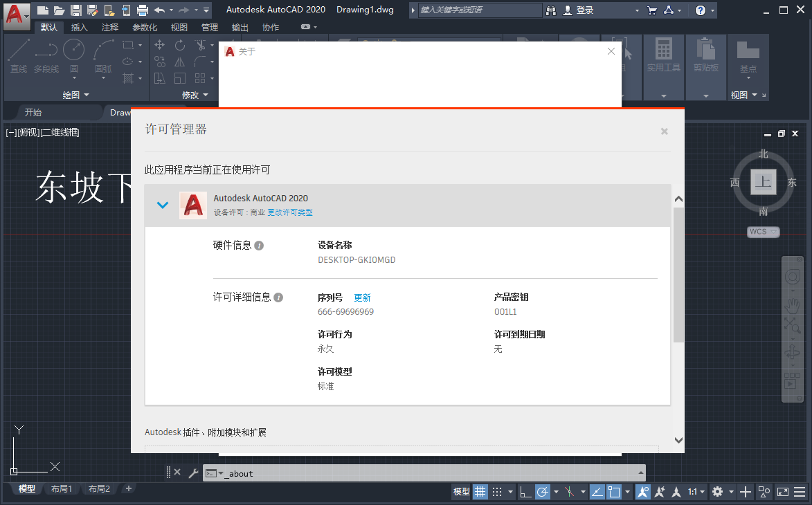Switch to the 插入 ribbon tab
This screenshot has height=505, width=812.
[x=79, y=27]
